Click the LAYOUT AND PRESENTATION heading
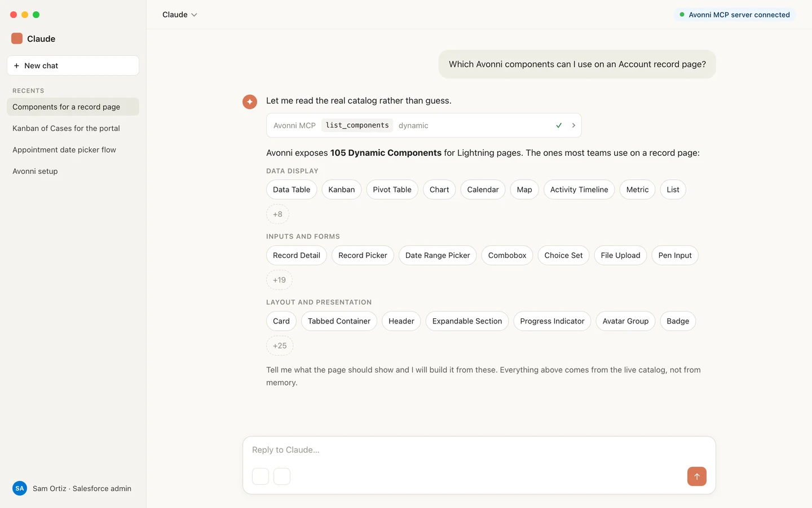 click(319, 303)
